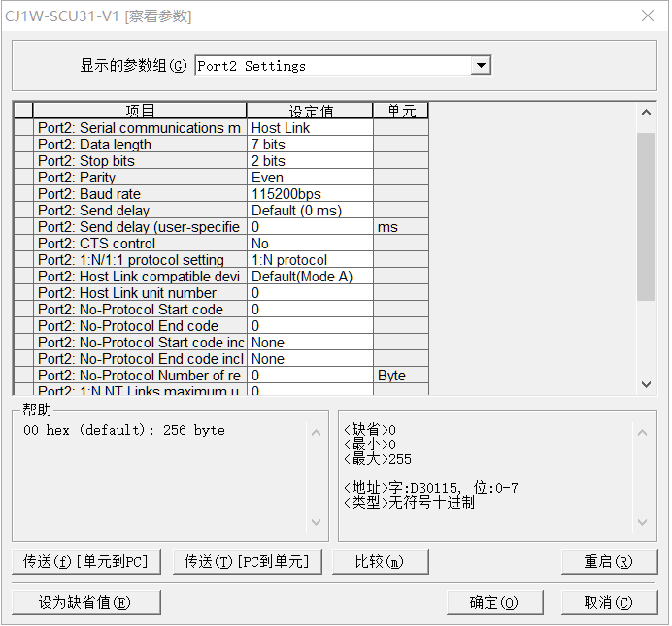The image size is (672, 626).
Task: Click Transfer Unit to PC button
Action: (85, 562)
